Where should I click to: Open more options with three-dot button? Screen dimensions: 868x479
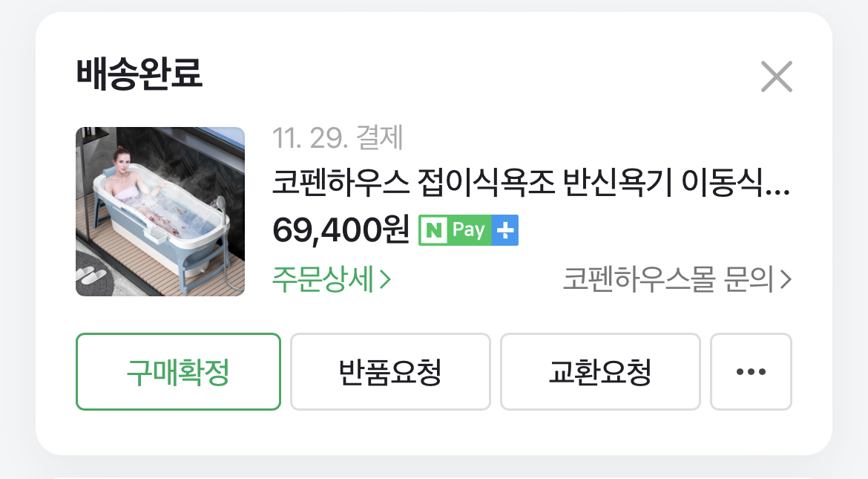[752, 371]
